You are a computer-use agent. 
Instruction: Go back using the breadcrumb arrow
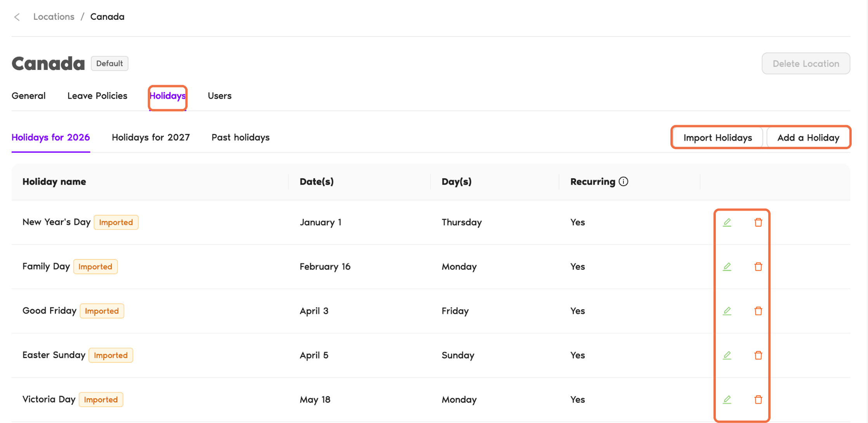tap(17, 17)
